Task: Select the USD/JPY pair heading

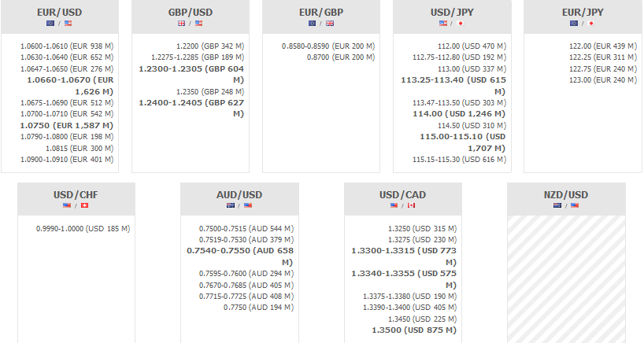Action: (x=452, y=13)
